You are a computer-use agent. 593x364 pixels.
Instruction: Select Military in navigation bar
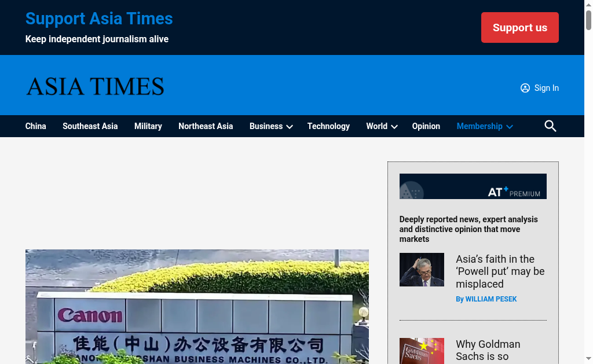[148, 126]
